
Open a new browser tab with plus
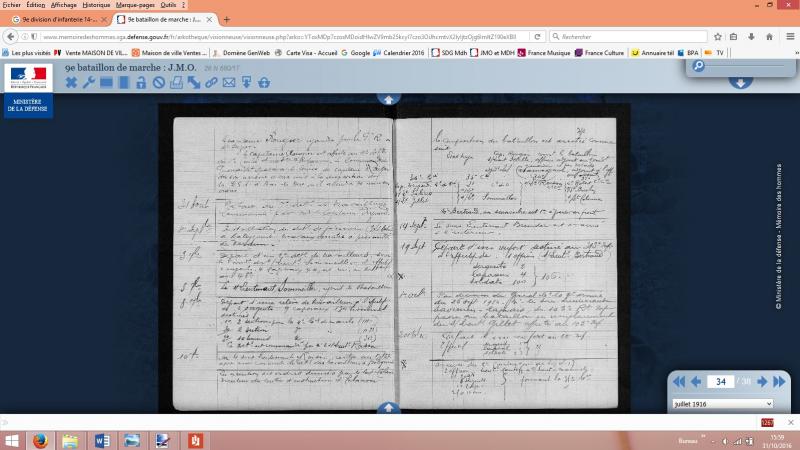pyautogui.click(x=227, y=19)
